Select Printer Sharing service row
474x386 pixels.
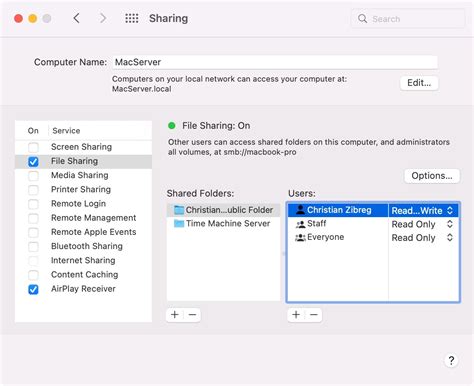[x=83, y=189]
